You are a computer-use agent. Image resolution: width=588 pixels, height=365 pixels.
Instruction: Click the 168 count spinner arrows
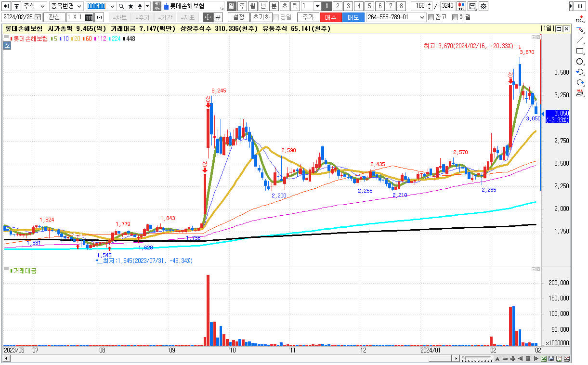[429, 6]
